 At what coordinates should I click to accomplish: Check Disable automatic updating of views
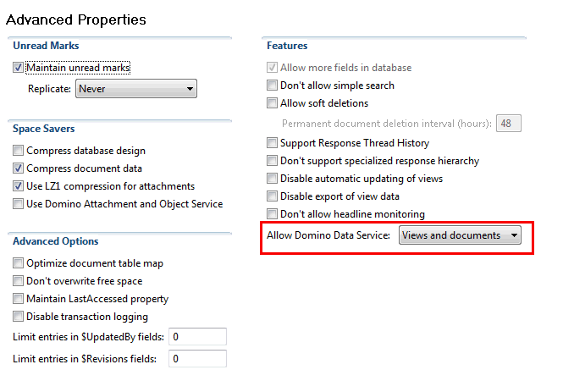click(273, 179)
